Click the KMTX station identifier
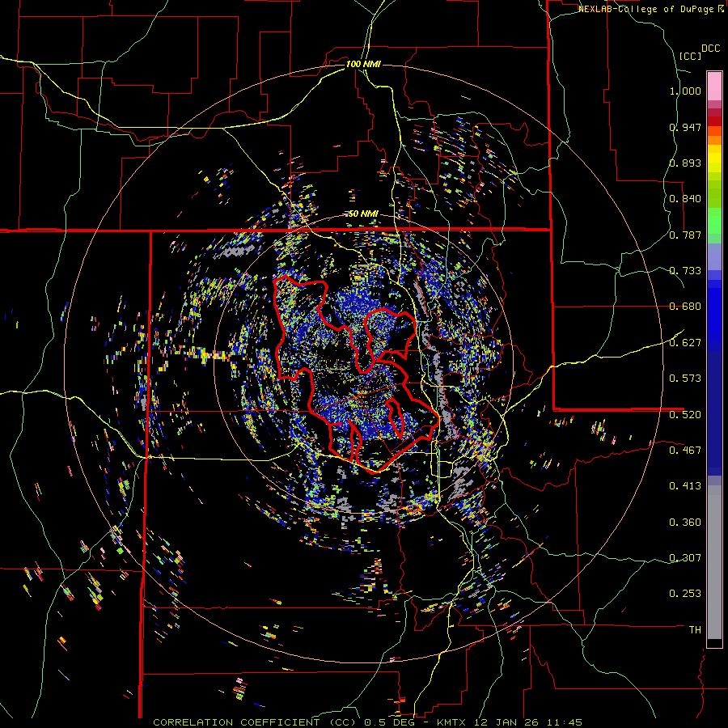728x728 pixels. tap(452, 722)
